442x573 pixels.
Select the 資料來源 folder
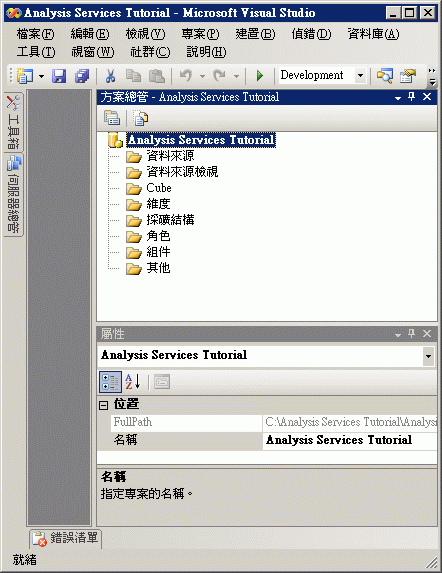tap(170, 156)
